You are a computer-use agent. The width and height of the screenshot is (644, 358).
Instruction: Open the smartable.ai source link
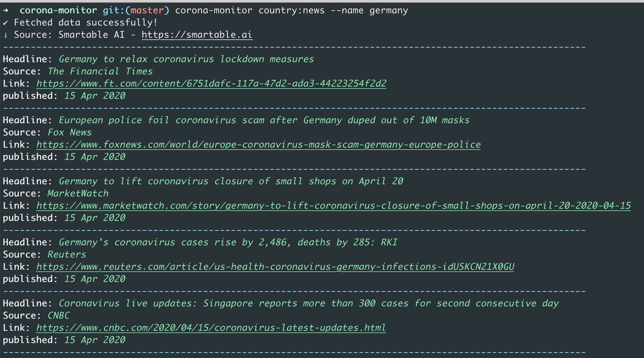coord(197,35)
